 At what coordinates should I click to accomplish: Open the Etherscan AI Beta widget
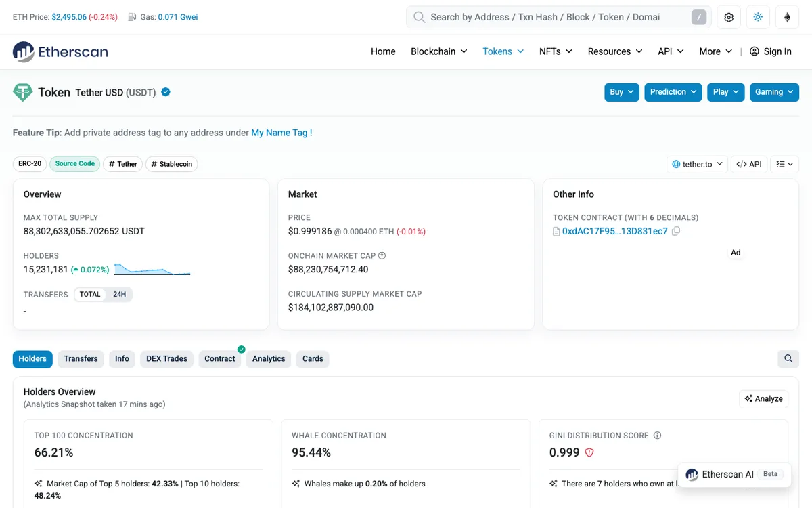coord(735,474)
